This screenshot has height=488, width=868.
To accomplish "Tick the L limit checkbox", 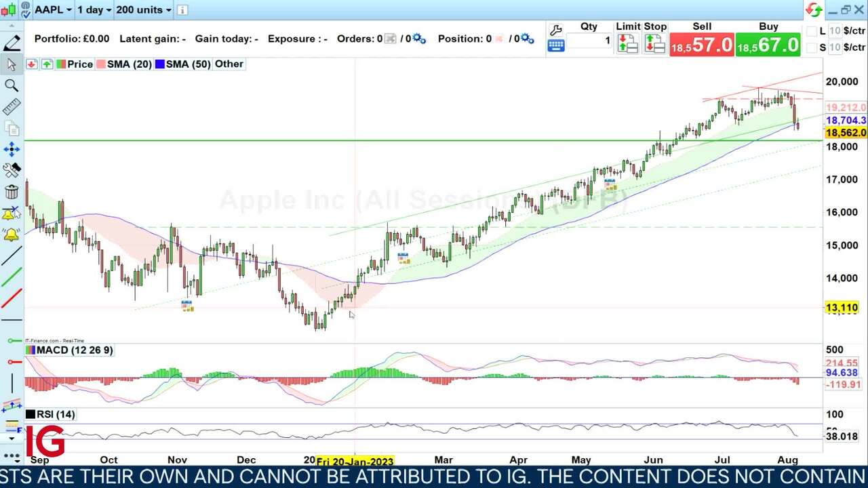I will (812, 31).
